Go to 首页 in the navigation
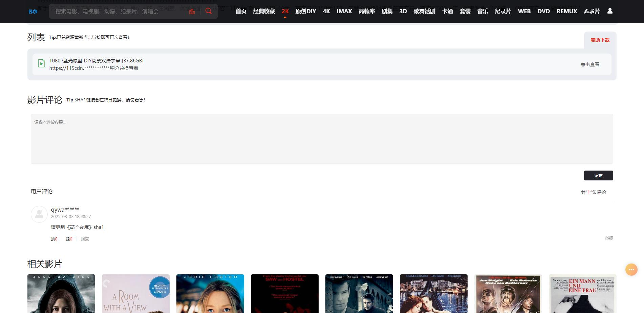 (241, 11)
